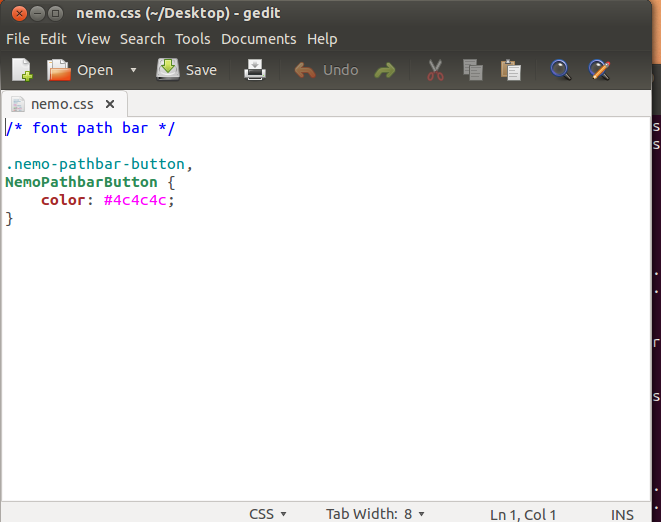Click the Redo arrow icon
Screen dimensions: 661x522
pos(384,71)
